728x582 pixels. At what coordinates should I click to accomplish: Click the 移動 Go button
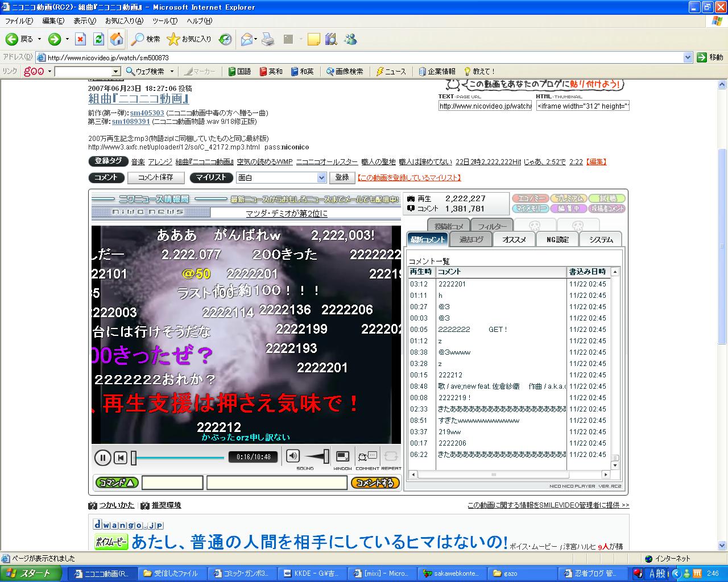(x=710, y=57)
